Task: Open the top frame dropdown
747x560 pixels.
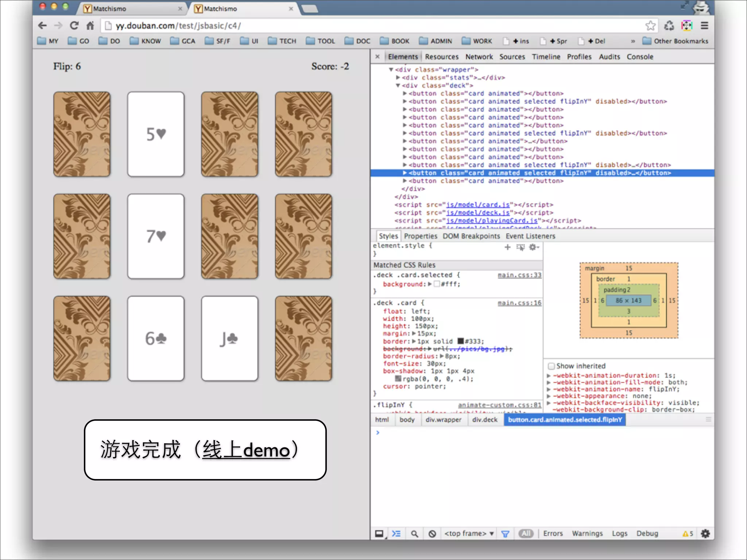Action: click(469, 534)
